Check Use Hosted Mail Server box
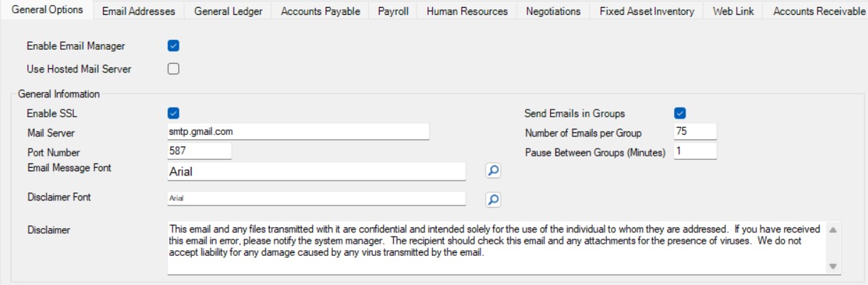Image resolution: width=868 pixels, height=285 pixels. coord(173,69)
